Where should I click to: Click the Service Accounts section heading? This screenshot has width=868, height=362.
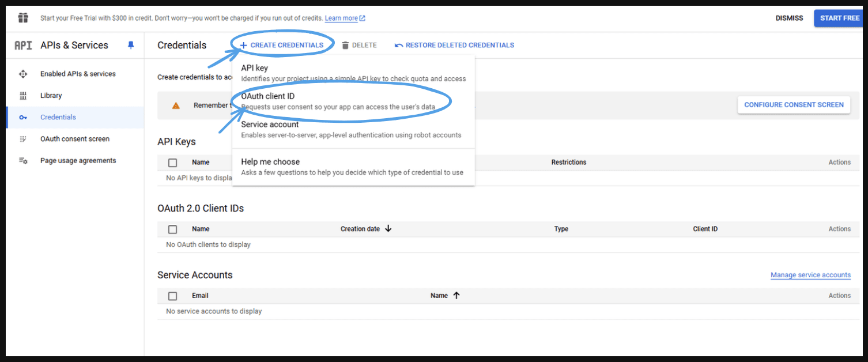tap(195, 275)
